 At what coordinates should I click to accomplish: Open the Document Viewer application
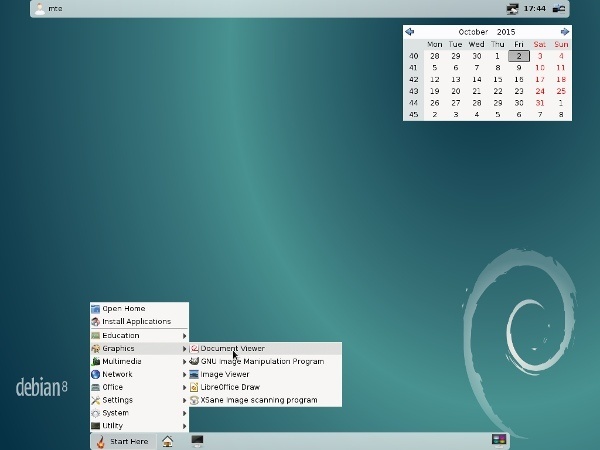coord(265,349)
